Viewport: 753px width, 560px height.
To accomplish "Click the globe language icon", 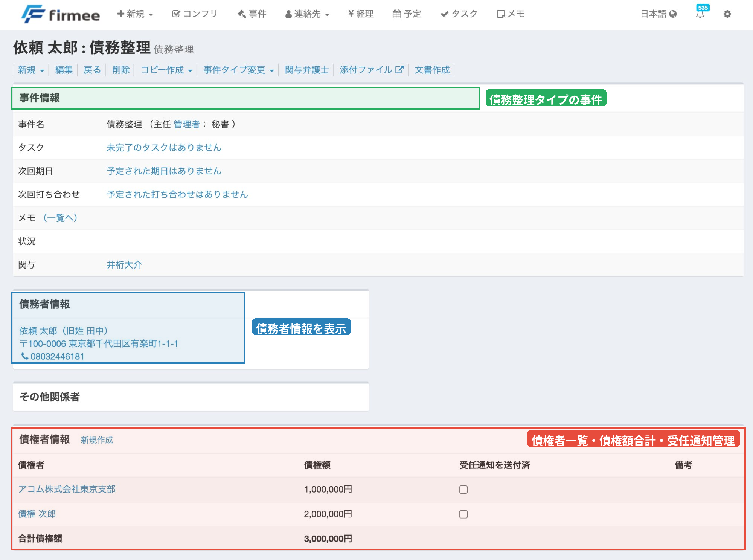I will [x=673, y=14].
